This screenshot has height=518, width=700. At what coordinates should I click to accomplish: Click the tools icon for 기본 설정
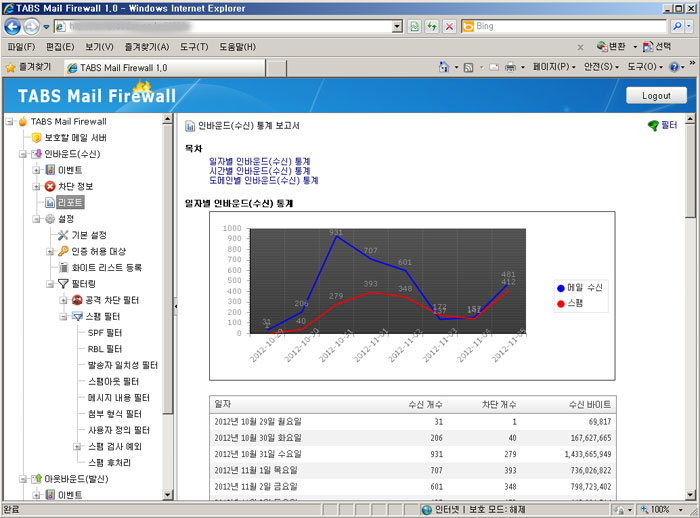[x=63, y=235]
